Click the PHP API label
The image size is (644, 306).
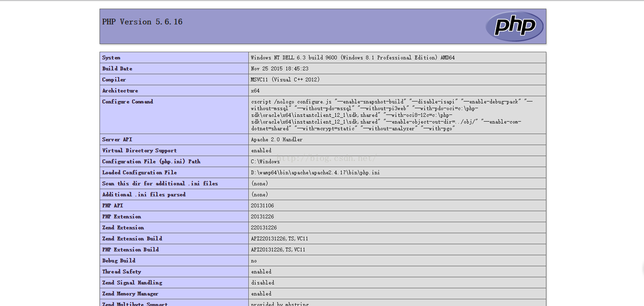(x=112, y=205)
